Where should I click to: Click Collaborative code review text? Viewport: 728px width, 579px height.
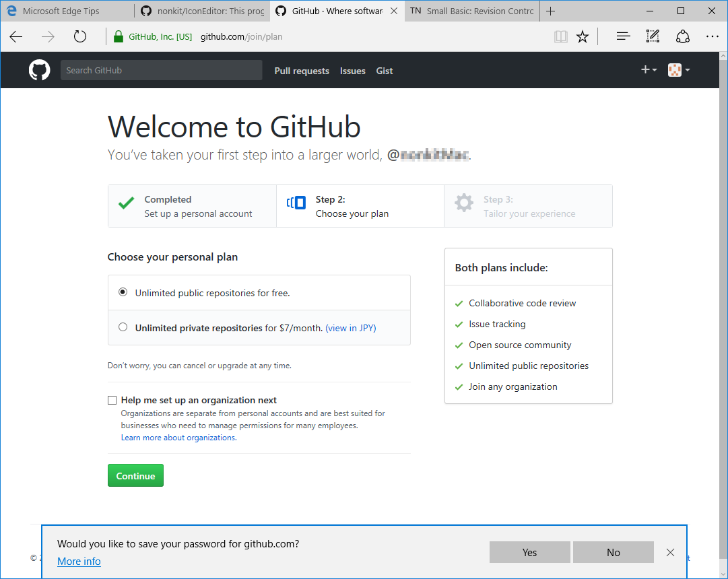tap(523, 303)
